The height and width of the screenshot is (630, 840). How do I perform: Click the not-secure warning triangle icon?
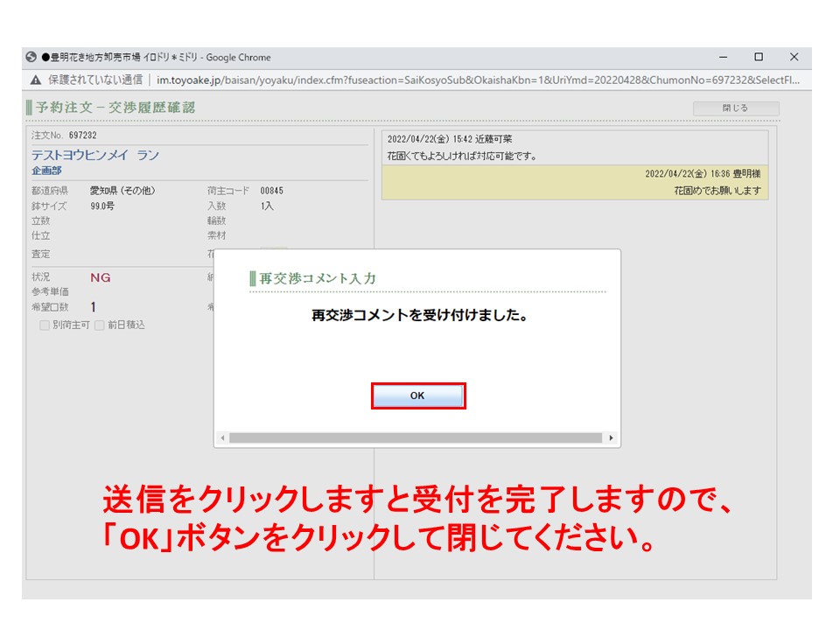pyautogui.click(x=35, y=80)
